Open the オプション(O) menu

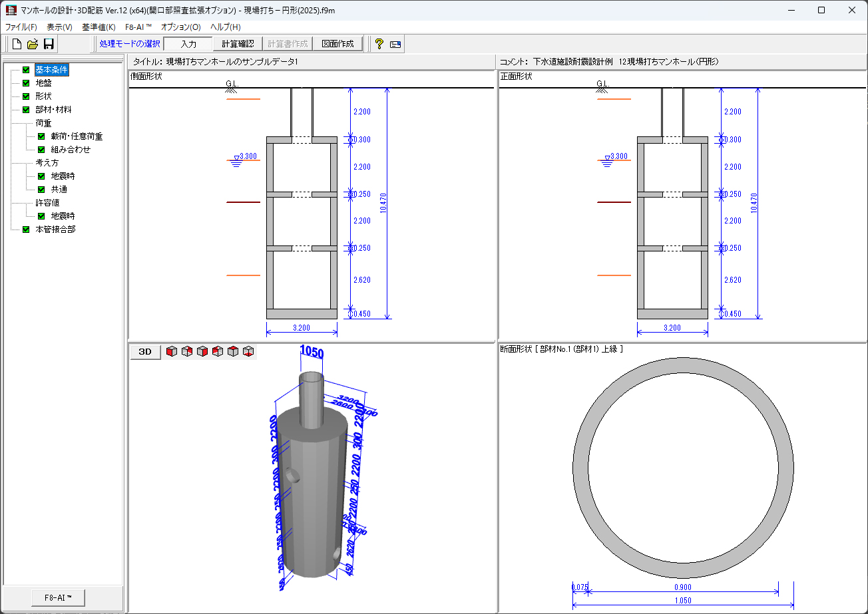[x=180, y=27]
